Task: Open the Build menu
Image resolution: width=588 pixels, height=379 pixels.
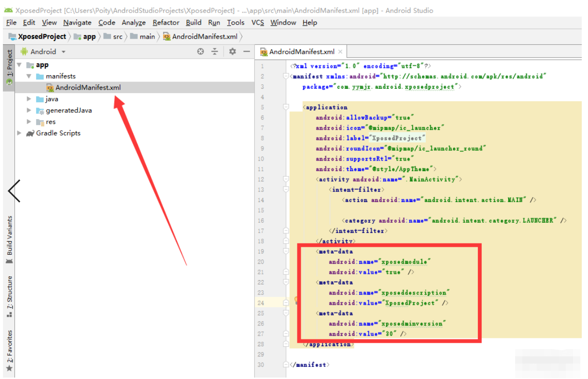Action: tap(194, 23)
